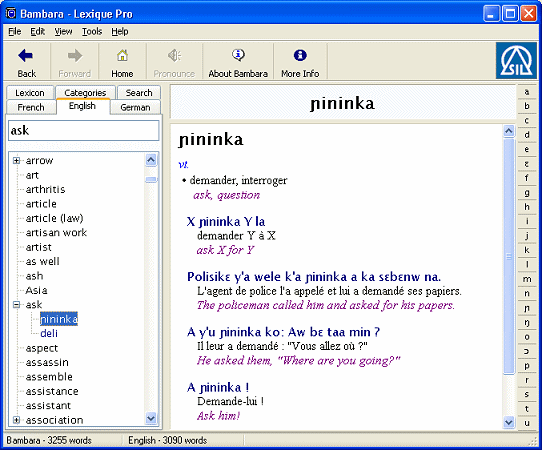This screenshot has height=450, width=542.
Task: Select 'arthritis' in the word list
Action: tap(45, 189)
